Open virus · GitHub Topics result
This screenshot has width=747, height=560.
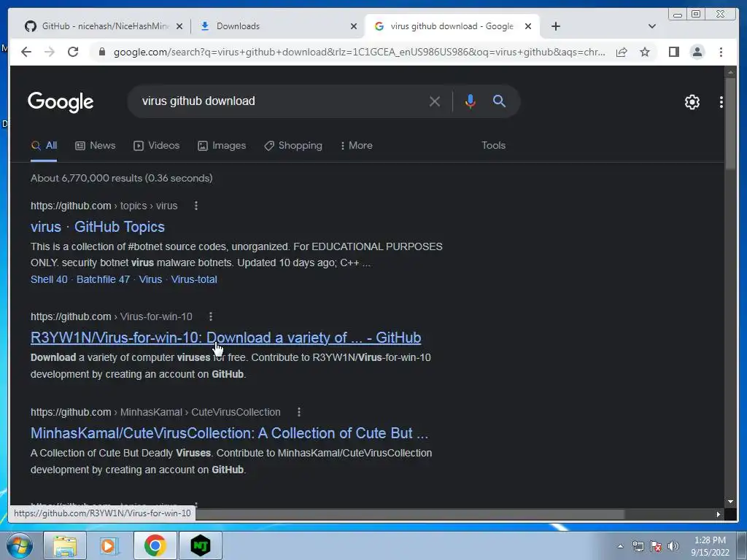click(98, 227)
